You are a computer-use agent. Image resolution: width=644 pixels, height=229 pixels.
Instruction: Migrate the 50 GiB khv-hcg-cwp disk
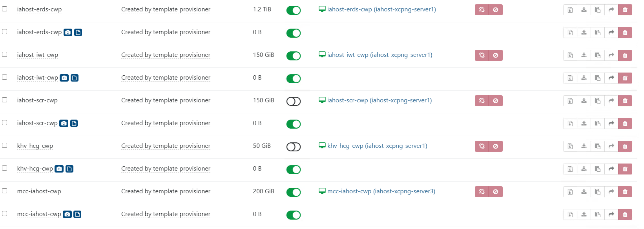pos(611,146)
